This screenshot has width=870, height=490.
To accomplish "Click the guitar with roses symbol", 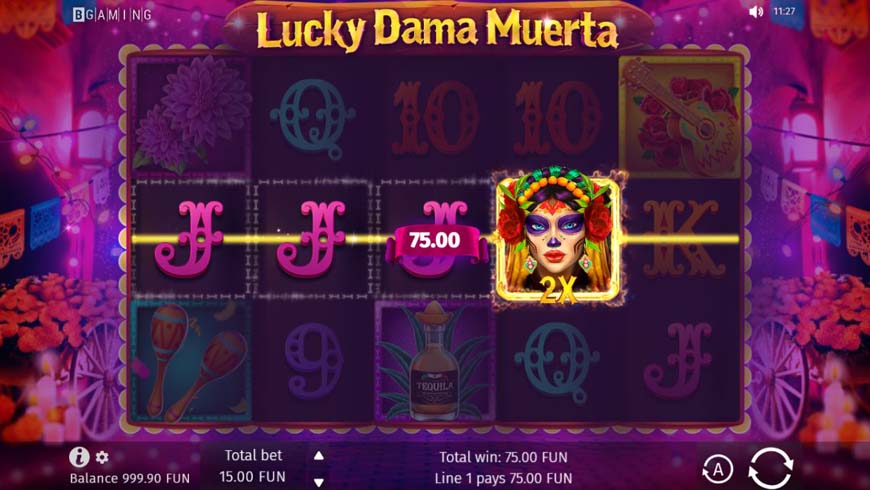I will tap(681, 117).
